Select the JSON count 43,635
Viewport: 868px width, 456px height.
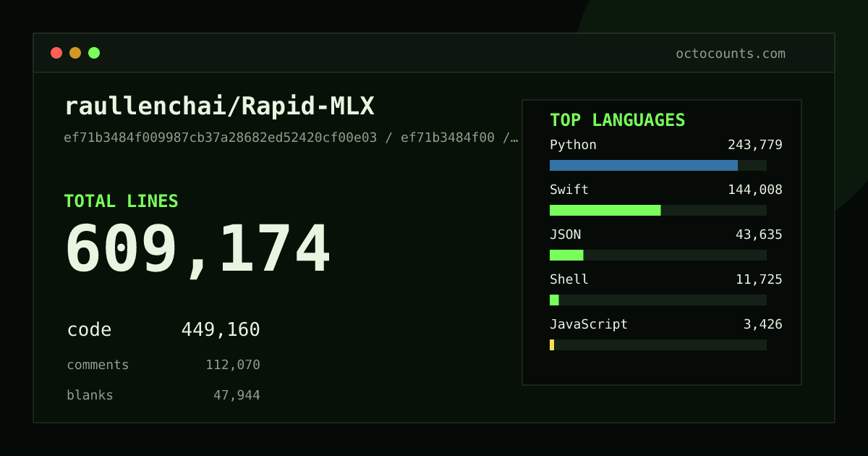(759, 235)
